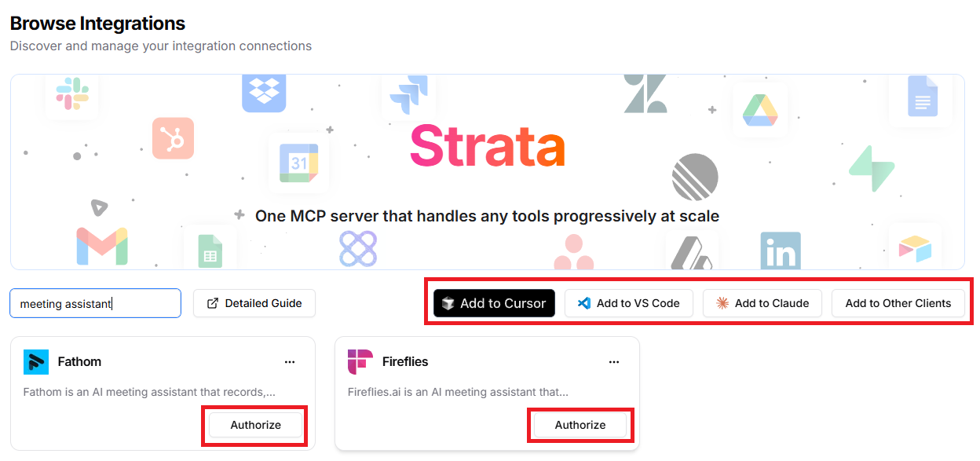Click the Slack icon in the banner
The image size is (980, 461).
click(x=72, y=95)
